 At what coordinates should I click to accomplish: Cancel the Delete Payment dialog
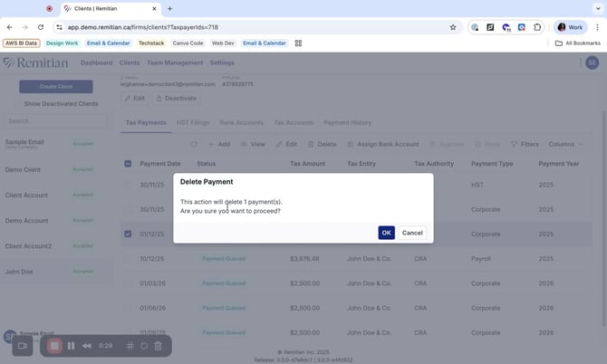coord(412,233)
